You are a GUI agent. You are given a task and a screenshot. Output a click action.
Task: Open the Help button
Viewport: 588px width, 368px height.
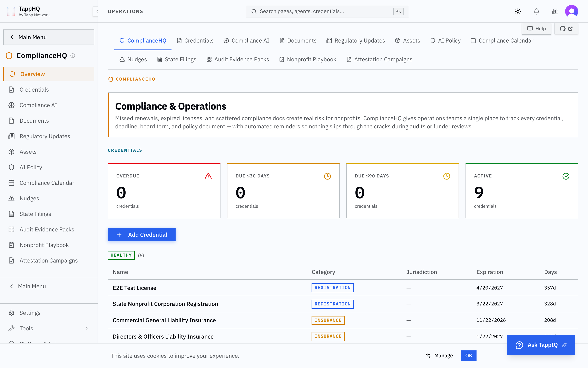click(x=536, y=28)
